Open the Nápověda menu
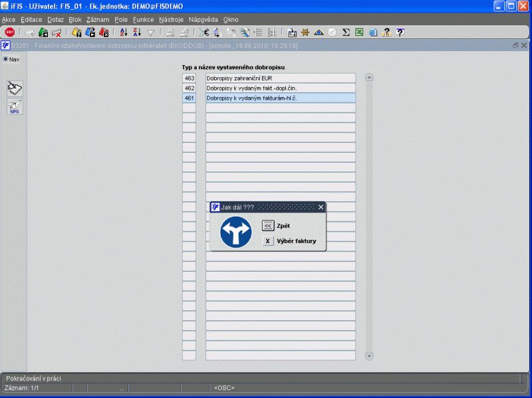 click(203, 20)
